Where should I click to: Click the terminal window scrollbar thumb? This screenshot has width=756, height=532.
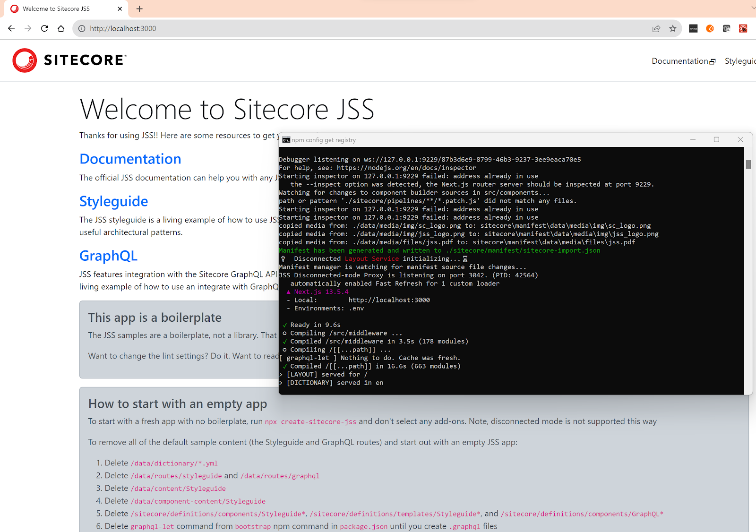tap(748, 164)
